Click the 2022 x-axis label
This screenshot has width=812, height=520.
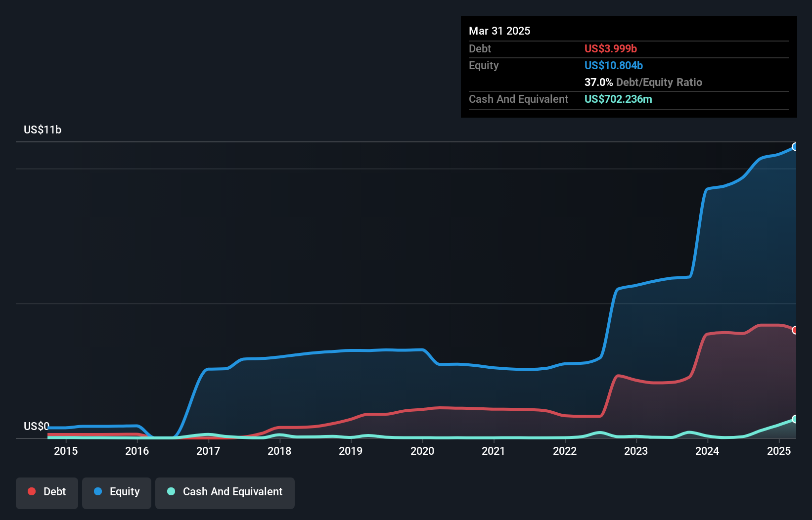565,451
